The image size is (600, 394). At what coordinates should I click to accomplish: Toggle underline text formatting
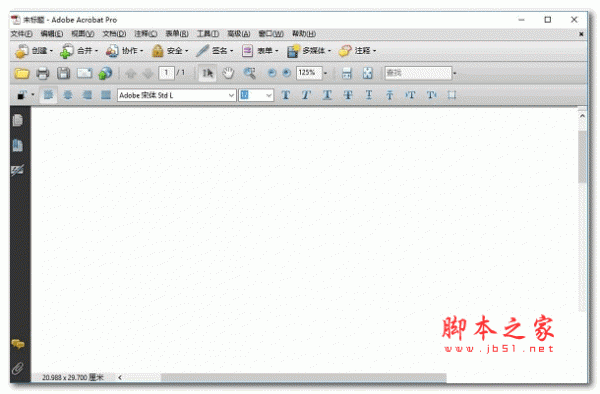point(327,95)
